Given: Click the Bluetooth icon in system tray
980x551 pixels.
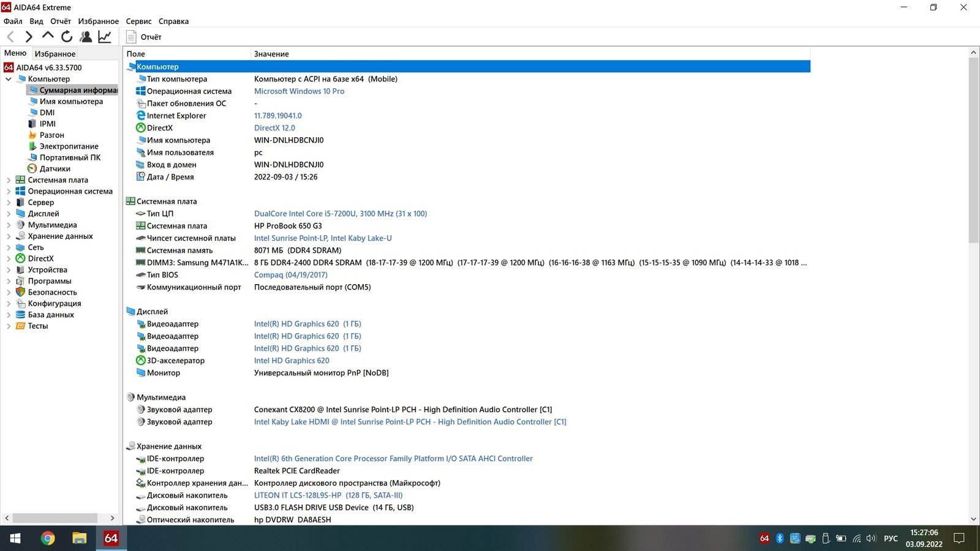Looking at the screenshot, I should (780, 538).
